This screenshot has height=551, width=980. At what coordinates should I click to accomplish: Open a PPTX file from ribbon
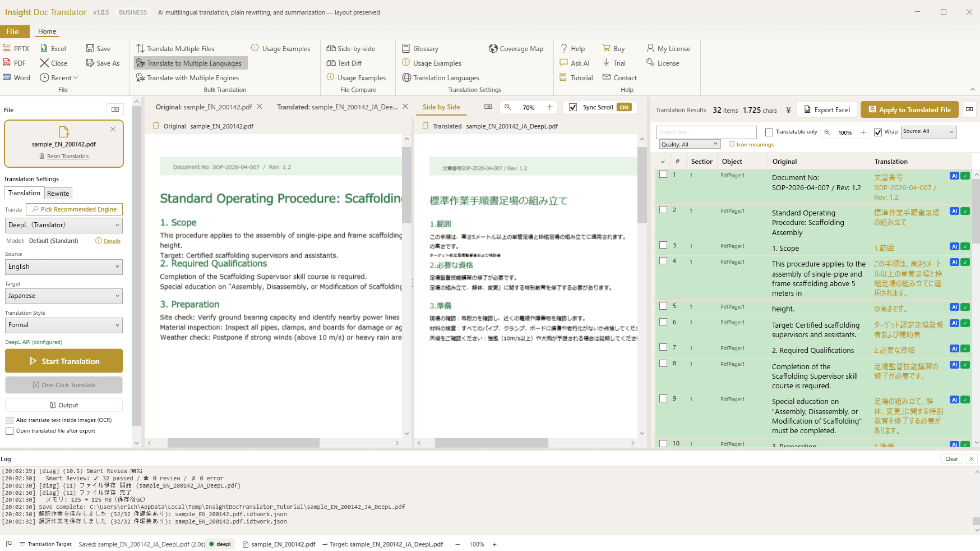(16, 48)
